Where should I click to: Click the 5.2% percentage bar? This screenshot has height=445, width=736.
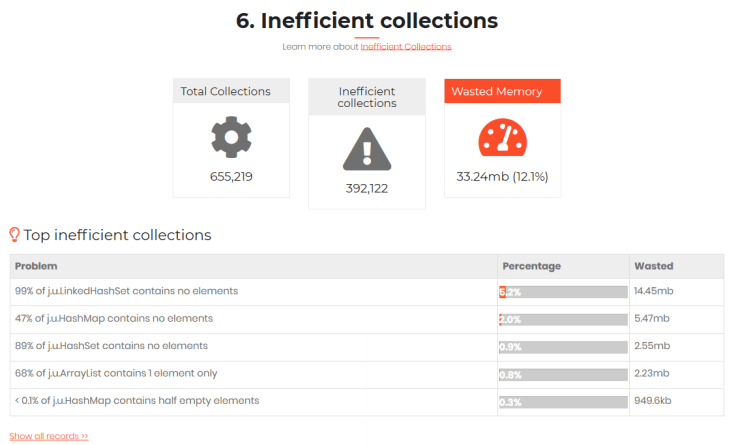coord(563,292)
